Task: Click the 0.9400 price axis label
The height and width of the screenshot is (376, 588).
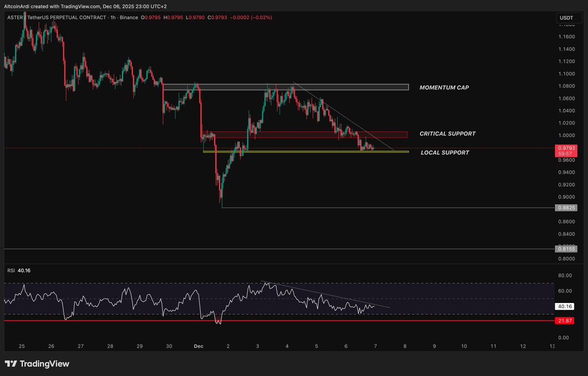Action: click(566, 173)
